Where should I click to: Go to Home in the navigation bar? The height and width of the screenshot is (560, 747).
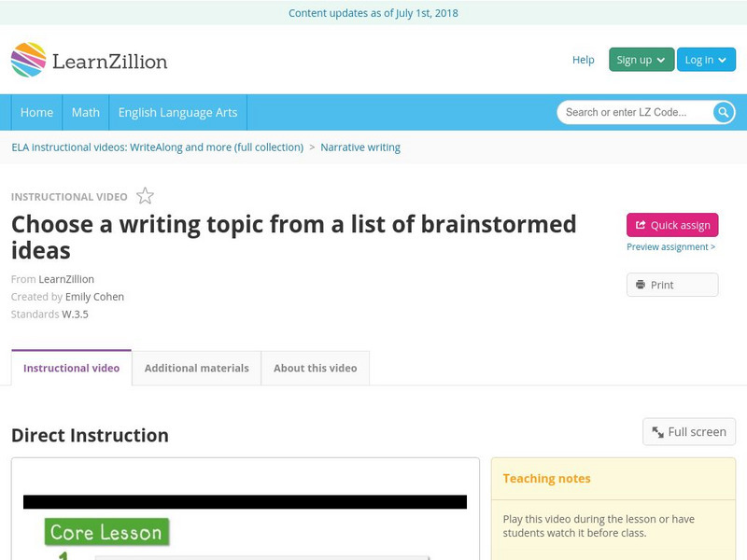36,112
